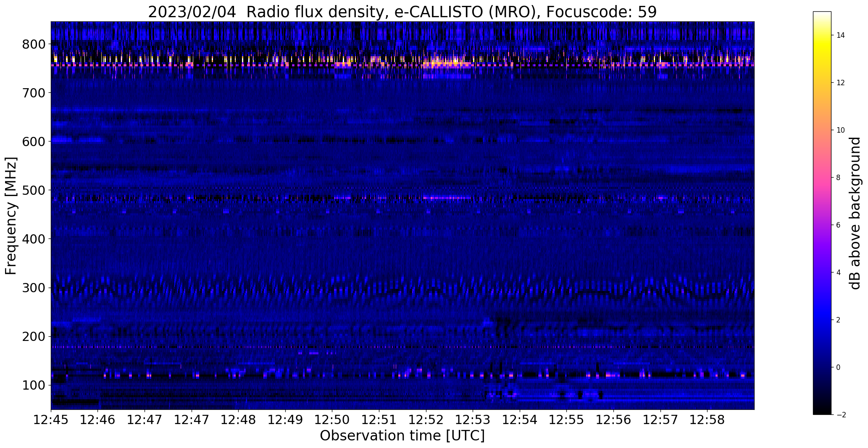Image resolution: width=868 pixels, height=448 pixels.
Task: Click the colorbar tick label −2
Action: coord(841,415)
